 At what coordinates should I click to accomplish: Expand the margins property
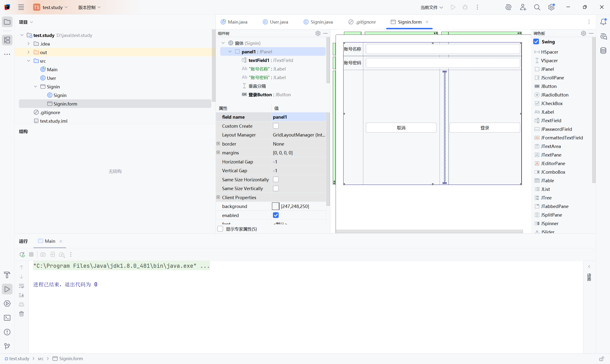pos(218,152)
